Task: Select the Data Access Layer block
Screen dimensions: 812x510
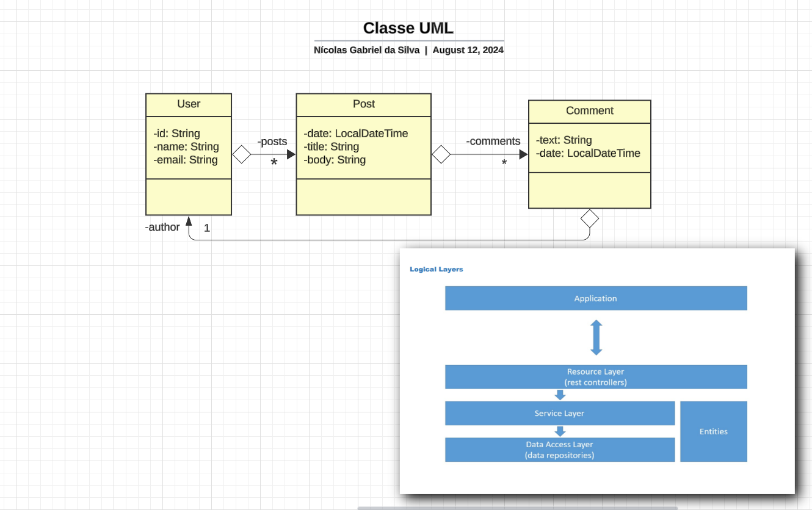Action: (x=560, y=450)
